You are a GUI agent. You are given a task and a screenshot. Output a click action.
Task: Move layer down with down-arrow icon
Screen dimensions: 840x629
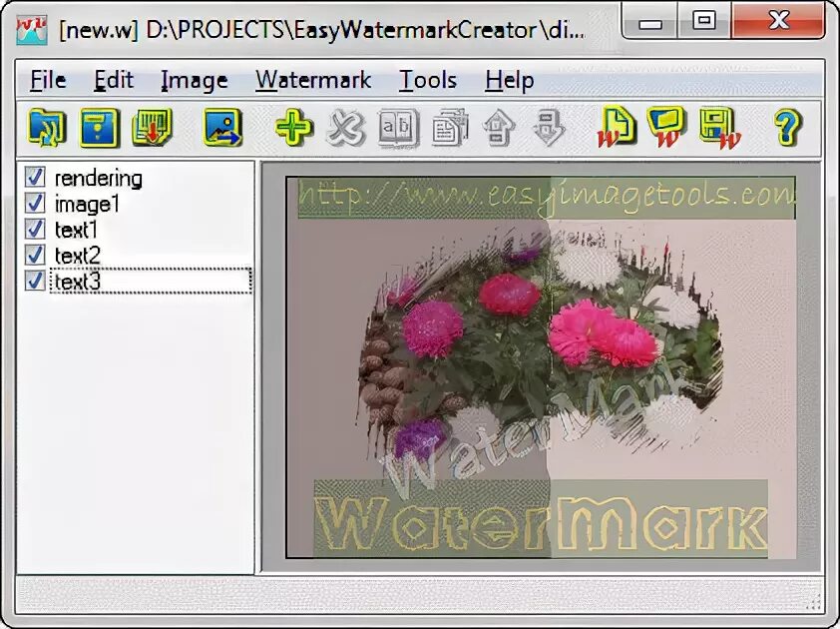click(549, 128)
